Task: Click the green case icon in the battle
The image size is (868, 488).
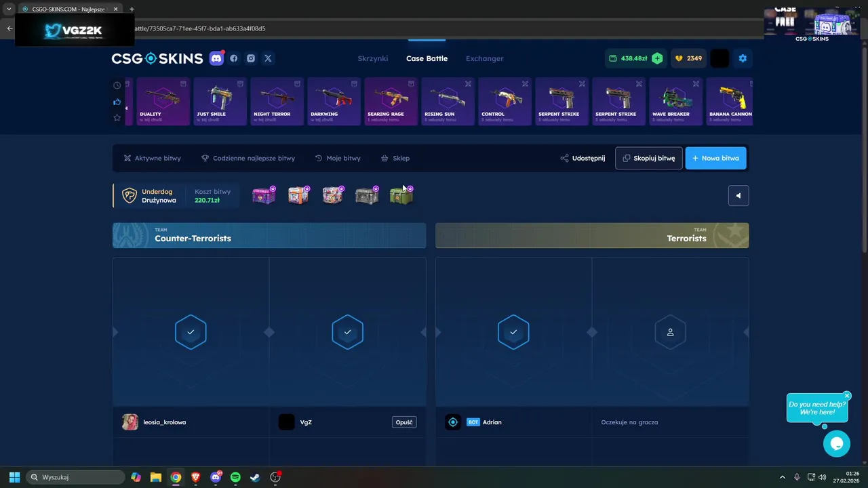Action: tap(401, 196)
